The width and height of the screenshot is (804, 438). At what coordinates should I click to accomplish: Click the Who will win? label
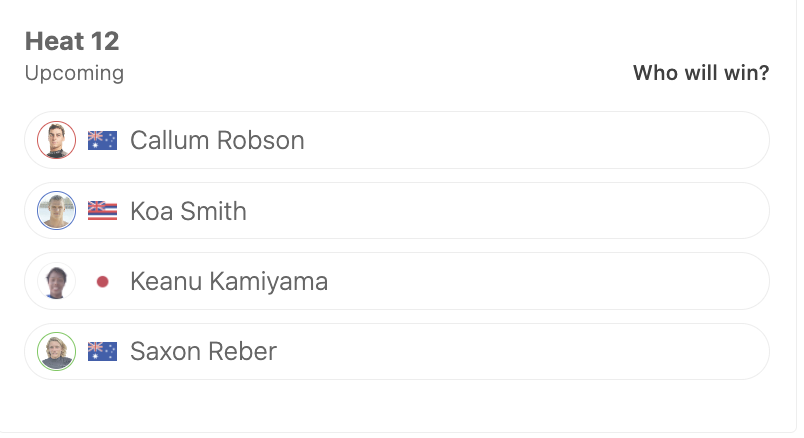point(701,73)
